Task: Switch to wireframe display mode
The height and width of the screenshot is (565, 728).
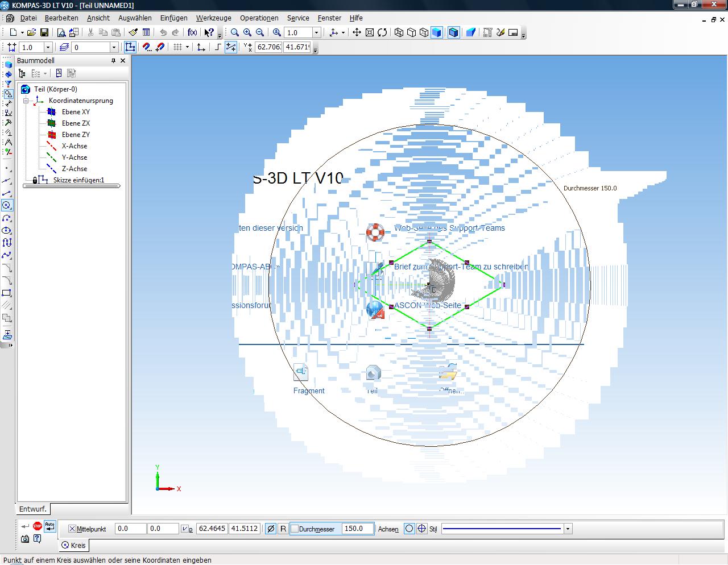Action: click(x=399, y=32)
